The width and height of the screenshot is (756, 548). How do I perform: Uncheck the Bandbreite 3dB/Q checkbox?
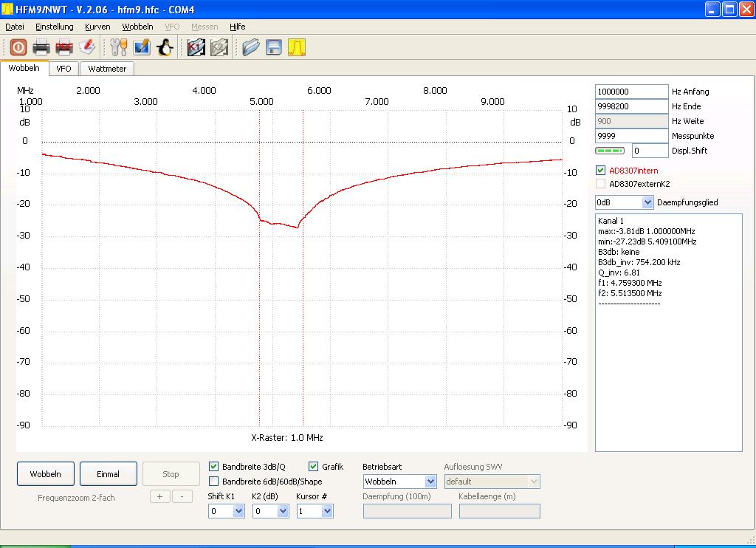[x=214, y=467]
